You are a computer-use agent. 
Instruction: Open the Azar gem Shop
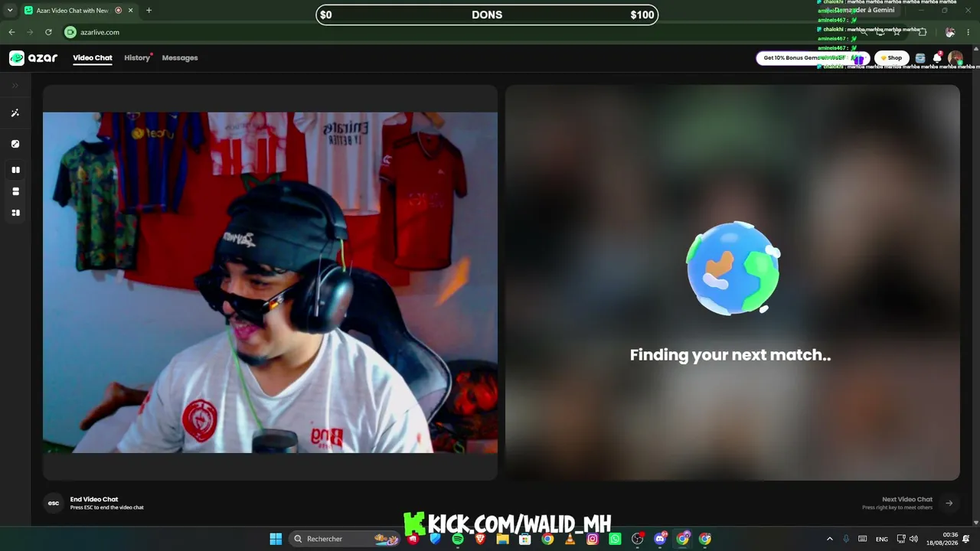tap(891, 58)
